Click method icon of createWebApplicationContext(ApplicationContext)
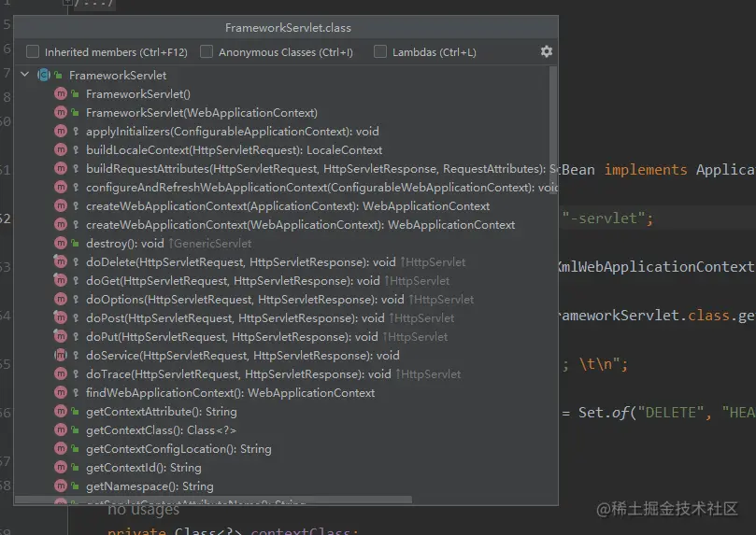756x535 pixels. coord(61,205)
